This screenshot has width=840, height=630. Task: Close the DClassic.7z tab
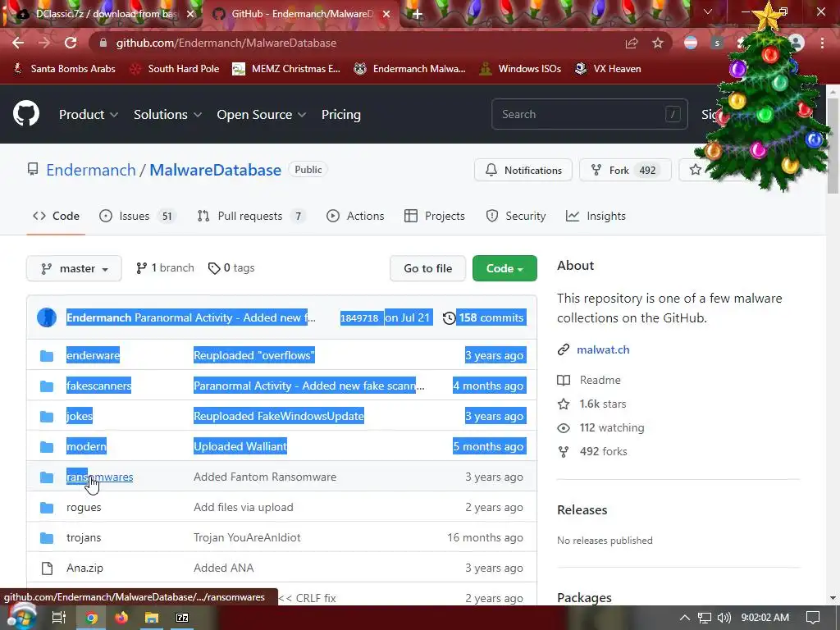190,15
